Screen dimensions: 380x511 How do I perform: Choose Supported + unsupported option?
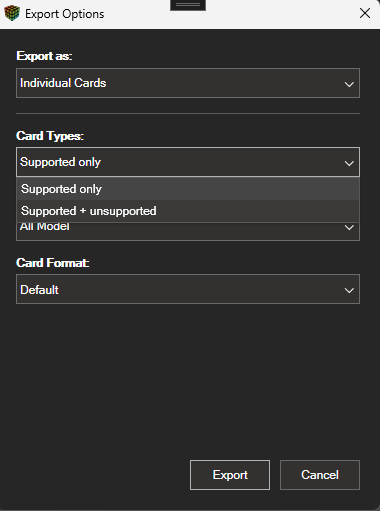coord(188,211)
